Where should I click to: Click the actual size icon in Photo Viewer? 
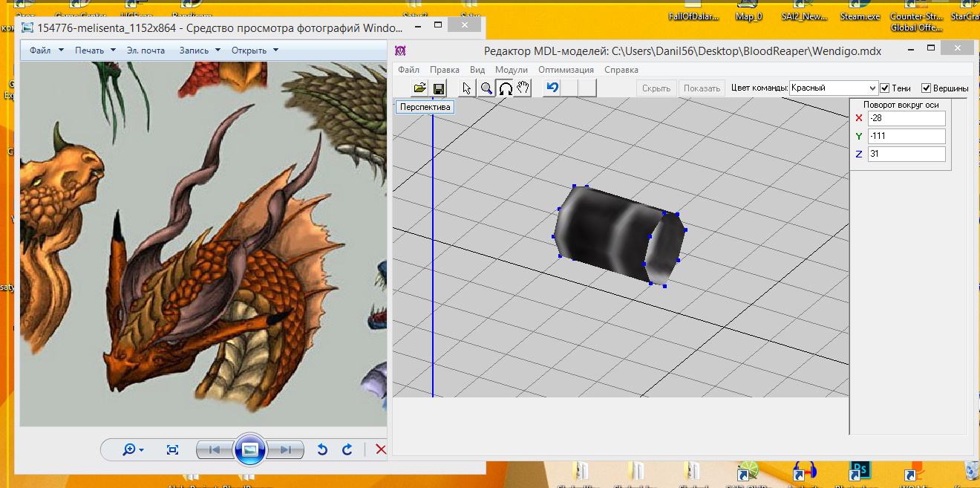172,449
